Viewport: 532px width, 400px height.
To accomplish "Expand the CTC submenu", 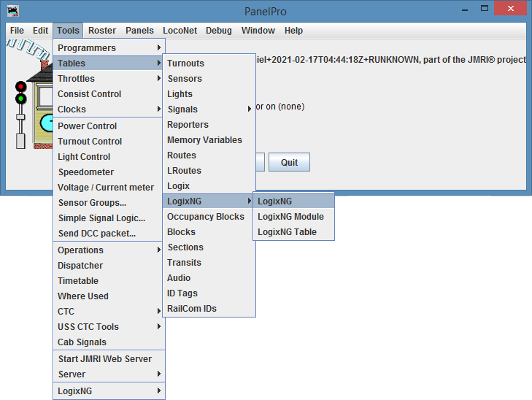I will (x=109, y=312).
